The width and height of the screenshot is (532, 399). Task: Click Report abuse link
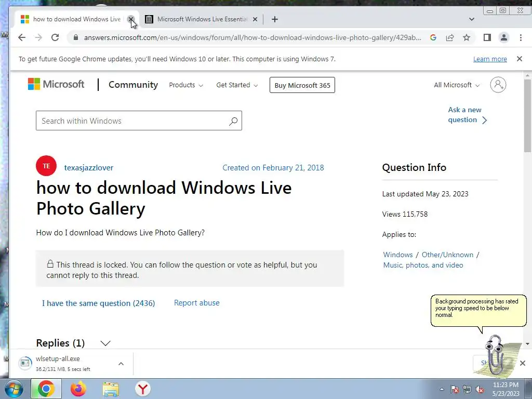click(x=196, y=303)
